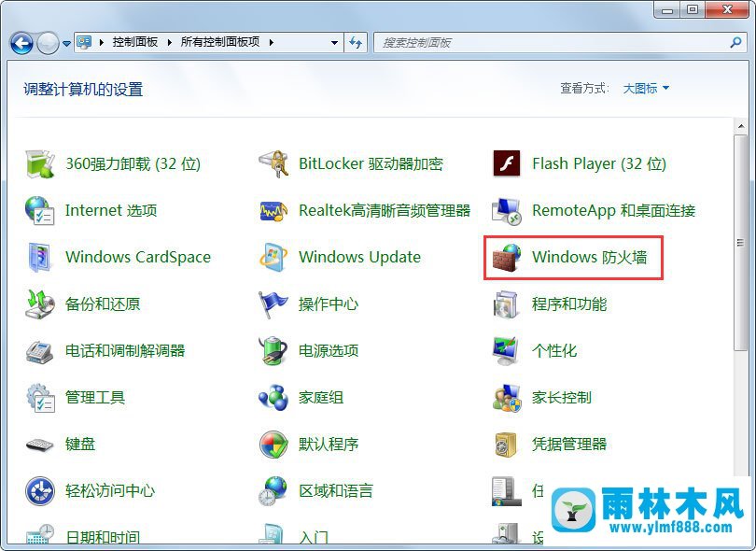Open the 日期和时间 calendar icon
The height and width of the screenshot is (551, 756).
40,535
